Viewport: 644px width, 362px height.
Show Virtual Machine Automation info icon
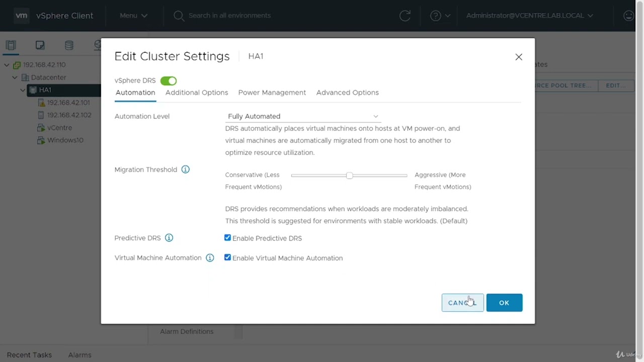pyautogui.click(x=210, y=258)
